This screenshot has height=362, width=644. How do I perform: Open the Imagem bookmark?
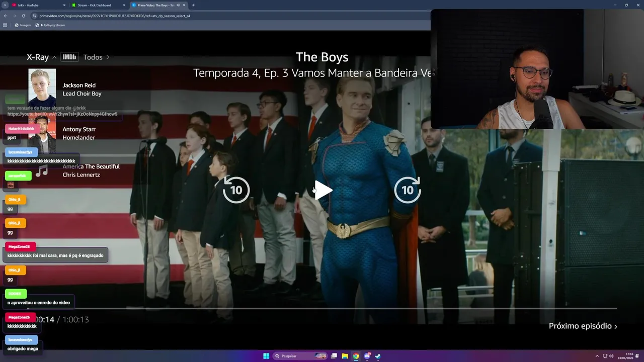click(x=23, y=25)
